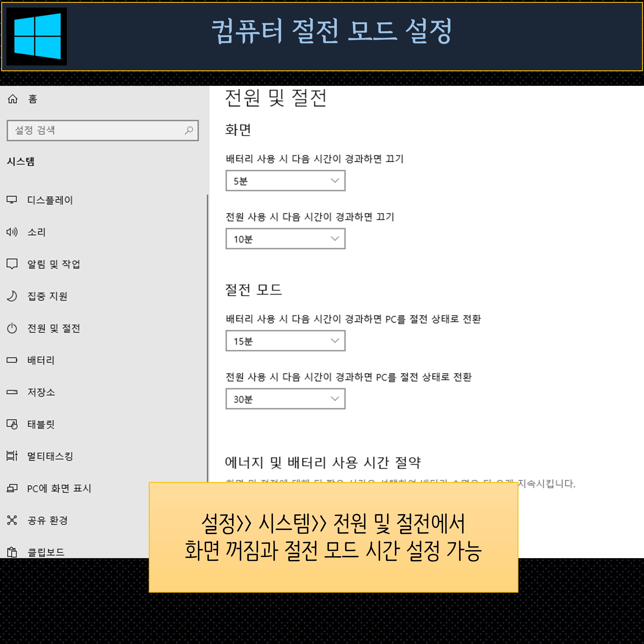Open 태블릿 settings

point(41,424)
